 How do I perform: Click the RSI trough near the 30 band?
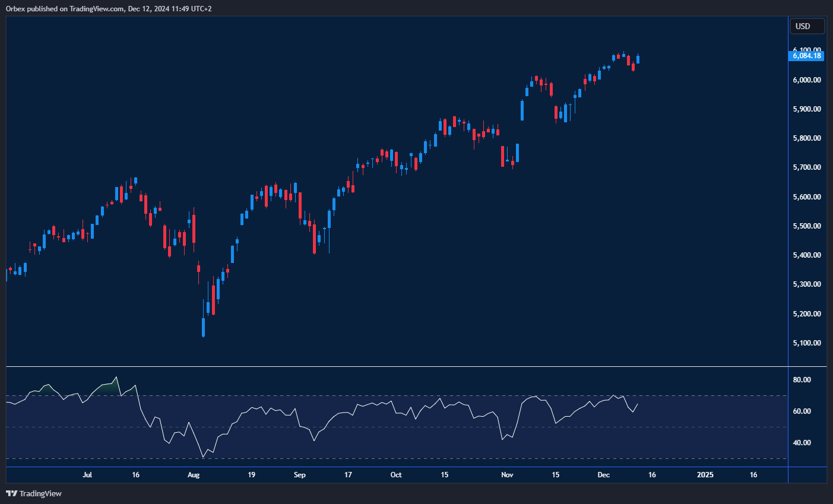click(x=203, y=458)
